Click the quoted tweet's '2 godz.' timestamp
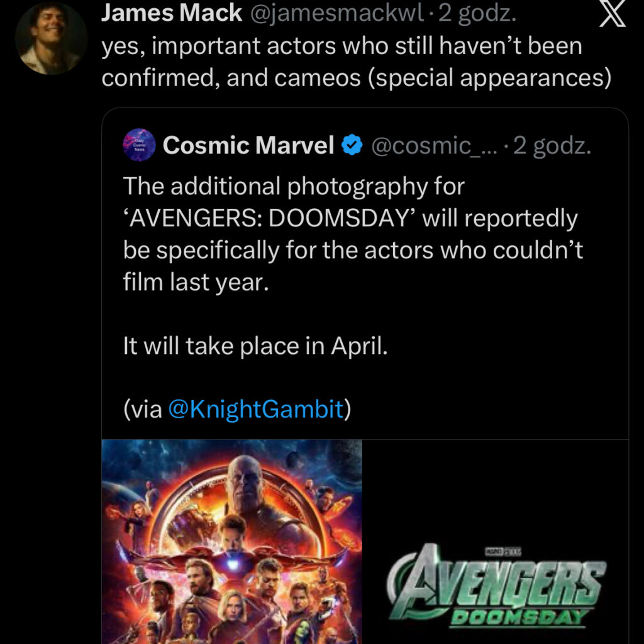Viewport: 644px width, 644px height. tap(552, 146)
